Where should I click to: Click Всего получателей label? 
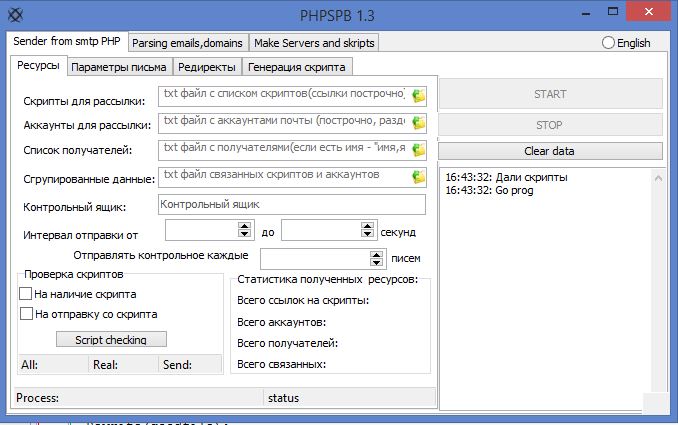[x=287, y=343]
